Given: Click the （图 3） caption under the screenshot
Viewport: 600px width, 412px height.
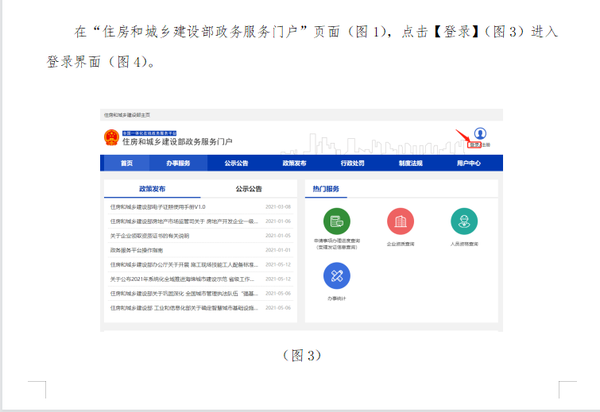Looking at the screenshot, I should point(302,355).
